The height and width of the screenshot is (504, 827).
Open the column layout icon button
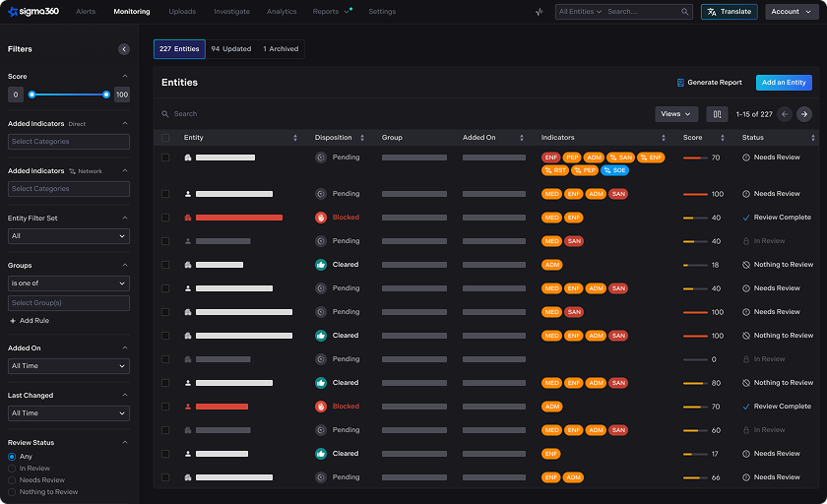tap(717, 114)
